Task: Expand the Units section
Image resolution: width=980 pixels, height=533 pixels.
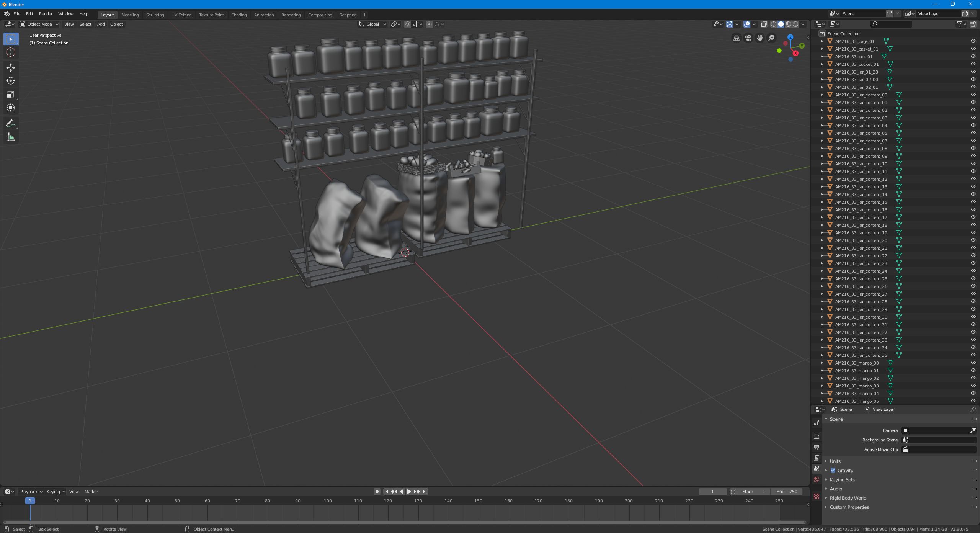Action: coord(836,461)
